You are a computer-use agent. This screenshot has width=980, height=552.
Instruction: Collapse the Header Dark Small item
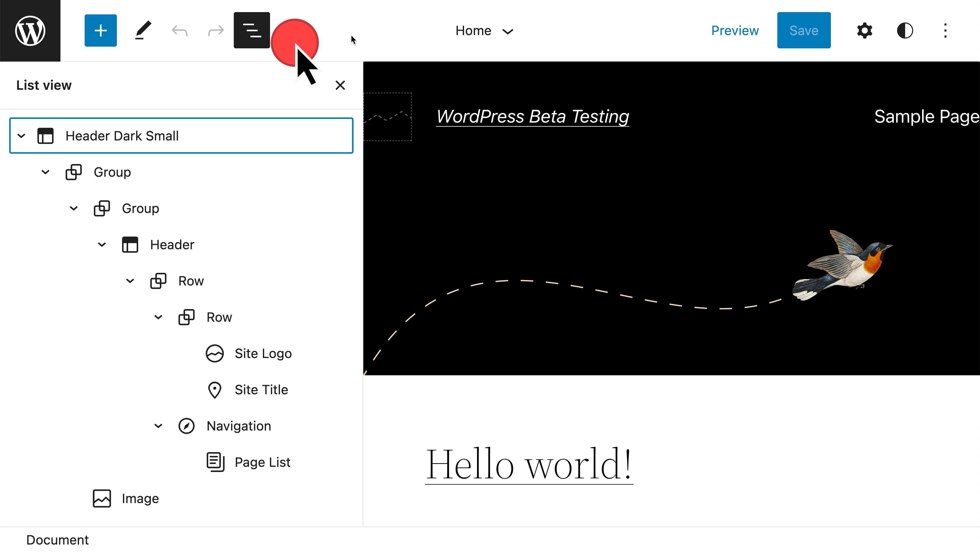[21, 136]
